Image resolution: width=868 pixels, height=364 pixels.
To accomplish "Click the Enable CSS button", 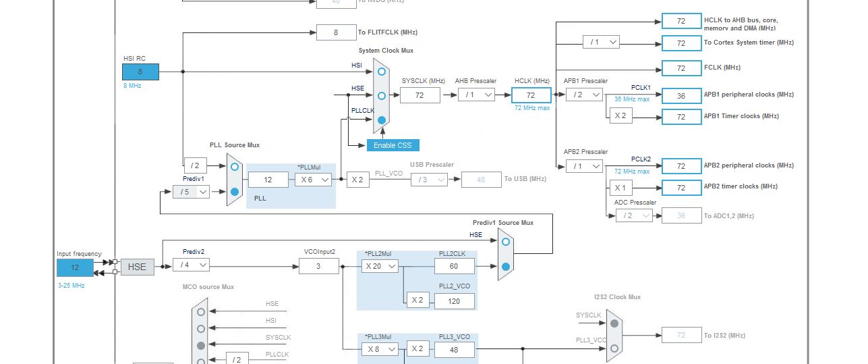I will [393, 145].
